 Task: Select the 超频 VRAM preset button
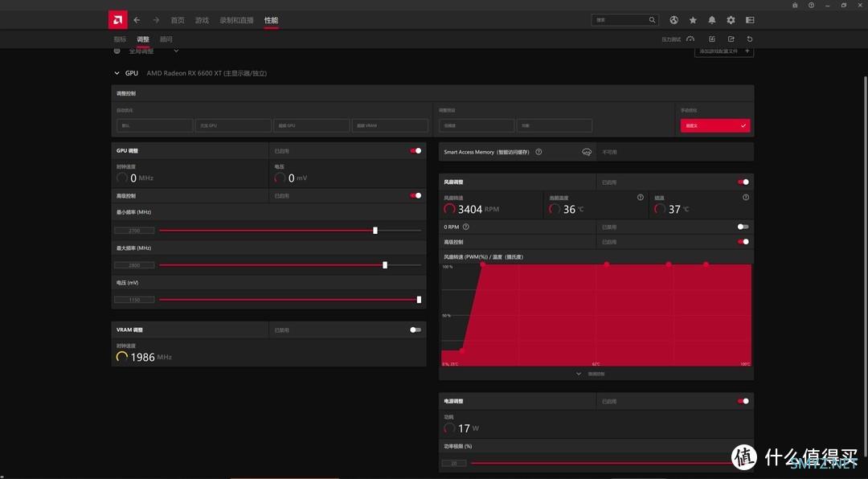pos(390,125)
